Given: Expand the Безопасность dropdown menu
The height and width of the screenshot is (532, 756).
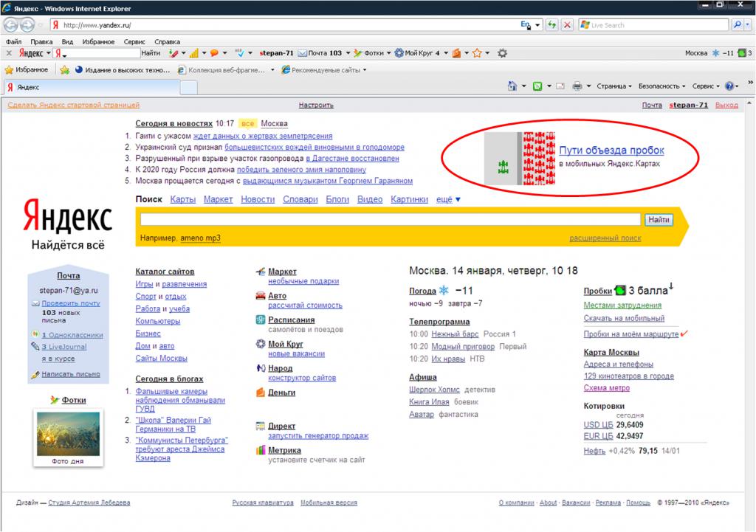Looking at the screenshot, I should point(661,86).
